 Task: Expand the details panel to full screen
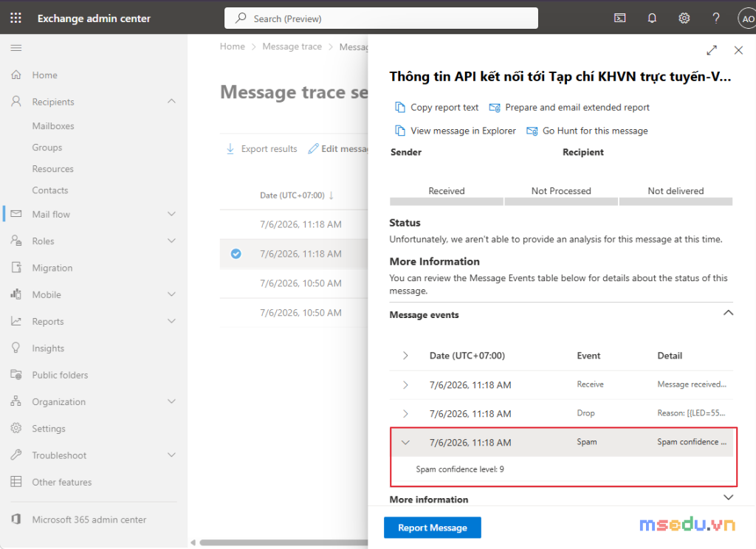point(712,50)
